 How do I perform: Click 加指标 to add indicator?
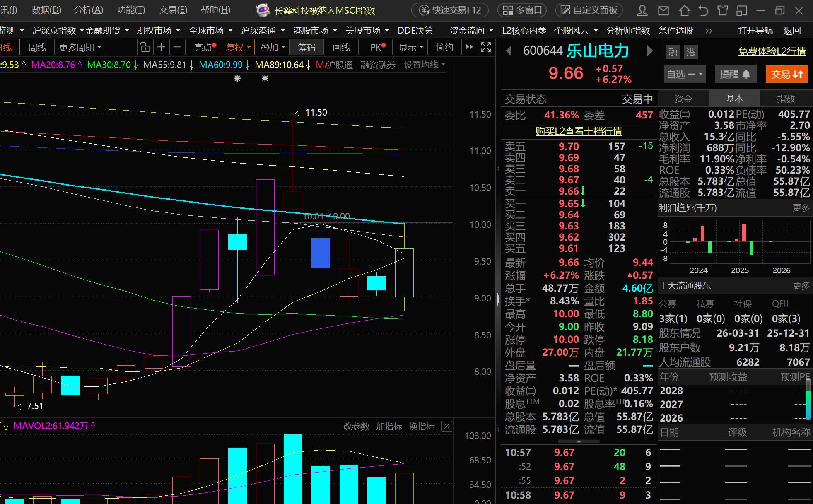tap(389, 427)
